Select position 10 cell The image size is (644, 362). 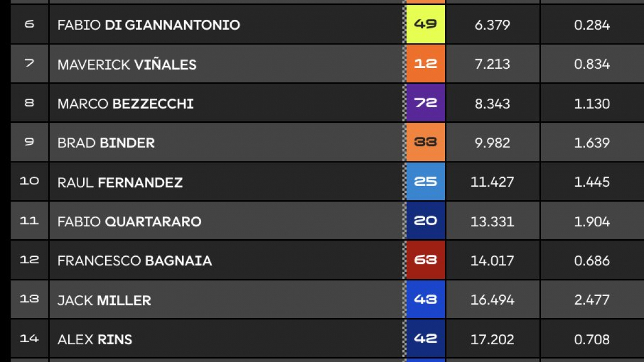30,181
